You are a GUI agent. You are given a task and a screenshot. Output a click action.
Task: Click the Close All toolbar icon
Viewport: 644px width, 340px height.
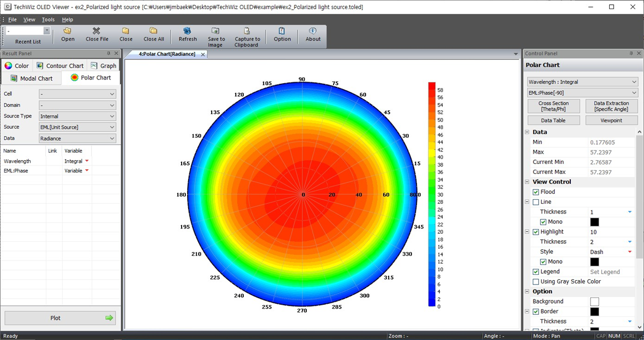(x=153, y=31)
